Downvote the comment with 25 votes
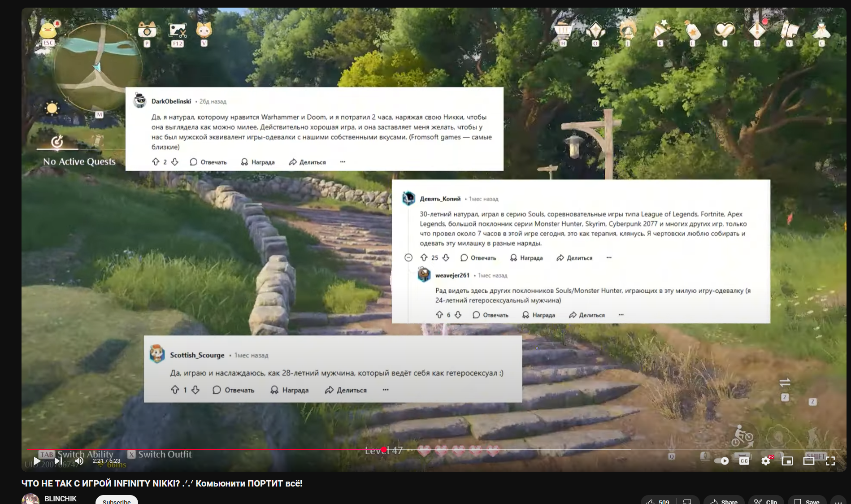 pos(446,257)
